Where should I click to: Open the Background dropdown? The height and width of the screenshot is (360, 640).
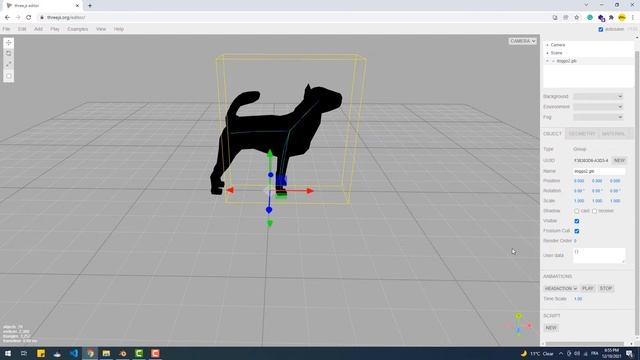598,96
